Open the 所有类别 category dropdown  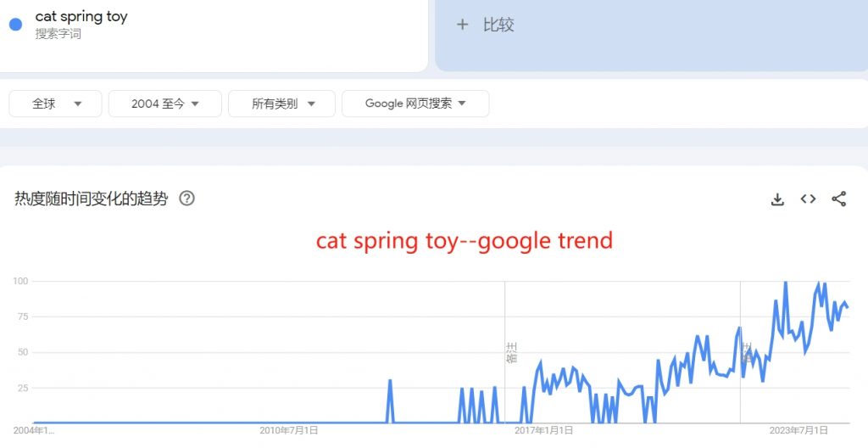281,104
